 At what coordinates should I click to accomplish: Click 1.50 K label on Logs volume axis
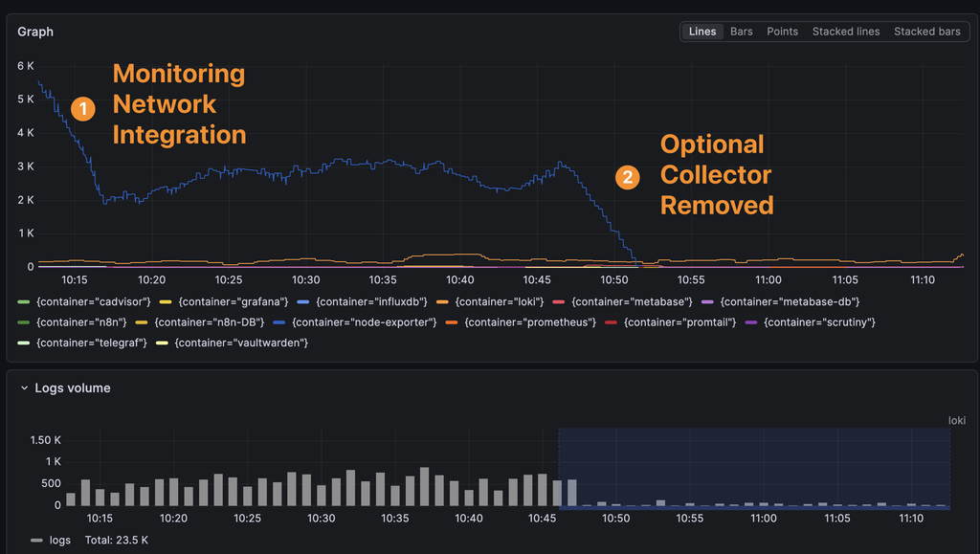[x=46, y=440]
